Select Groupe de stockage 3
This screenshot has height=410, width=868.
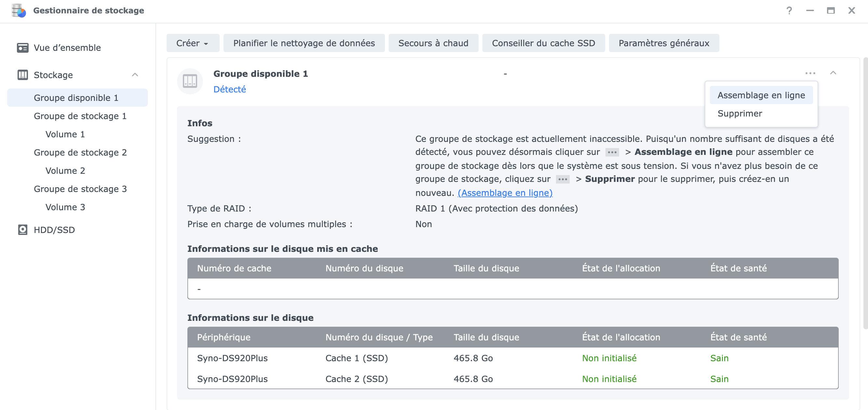(80, 189)
